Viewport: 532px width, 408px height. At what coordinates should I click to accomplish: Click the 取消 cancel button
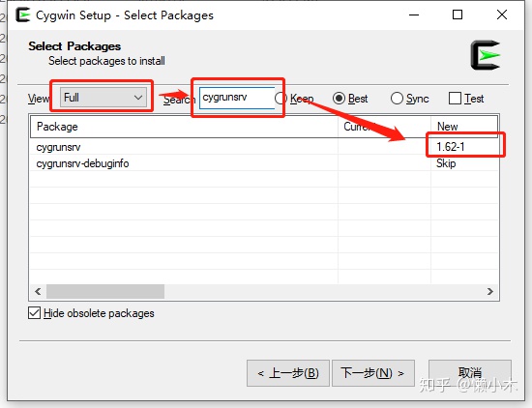coord(469,373)
